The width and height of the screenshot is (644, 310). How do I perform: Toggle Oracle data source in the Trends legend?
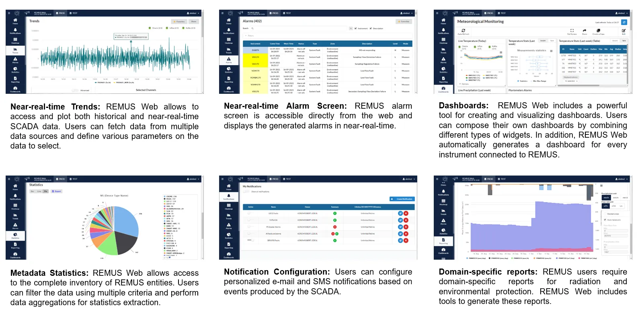click(x=156, y=28)
